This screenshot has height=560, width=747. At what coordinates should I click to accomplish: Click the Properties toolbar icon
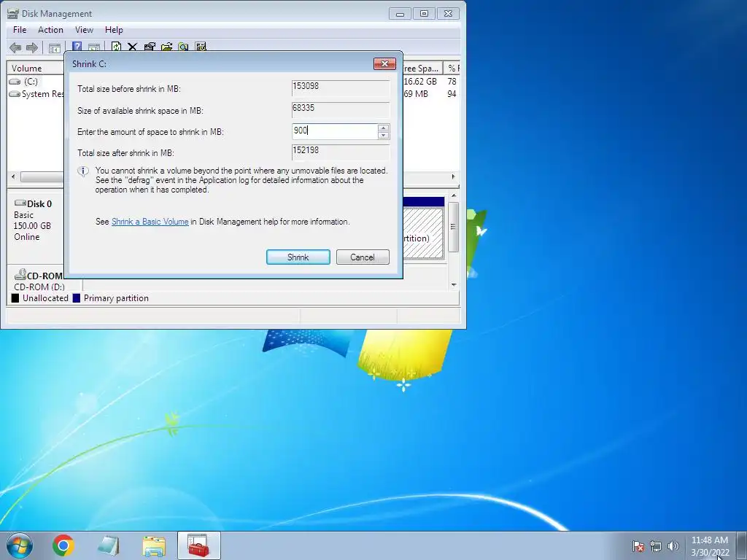(150, 47)
